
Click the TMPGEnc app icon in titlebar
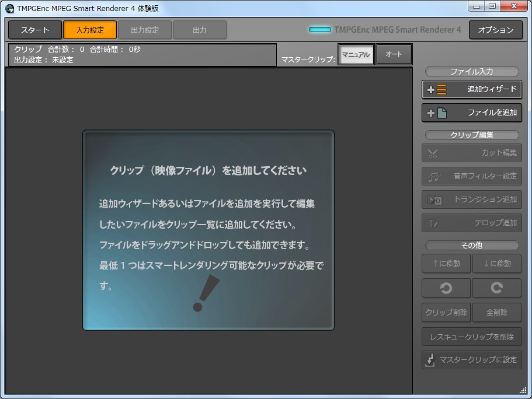point(8,6)
